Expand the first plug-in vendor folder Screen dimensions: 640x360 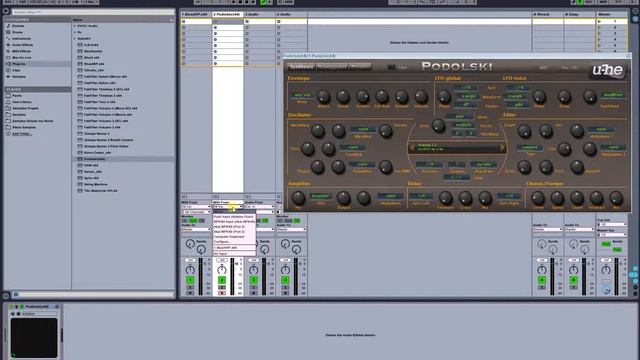75,26
